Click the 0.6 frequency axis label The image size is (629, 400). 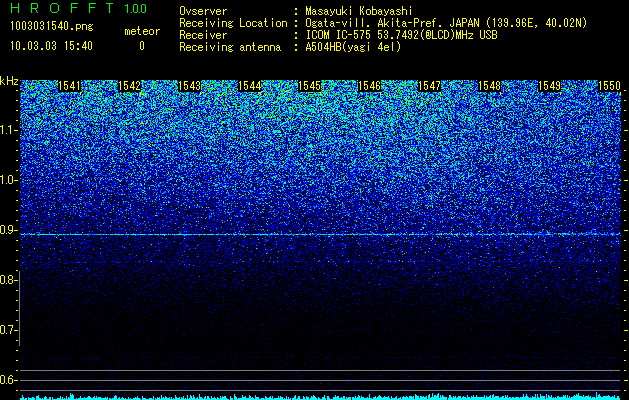tap(8, 380)
